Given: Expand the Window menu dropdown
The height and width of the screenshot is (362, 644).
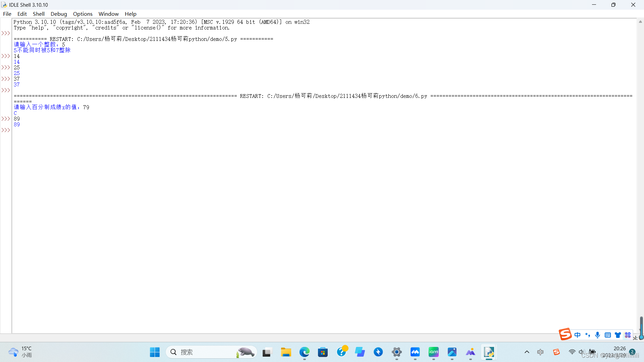Looking at the screenshot, I should [108, 14].
